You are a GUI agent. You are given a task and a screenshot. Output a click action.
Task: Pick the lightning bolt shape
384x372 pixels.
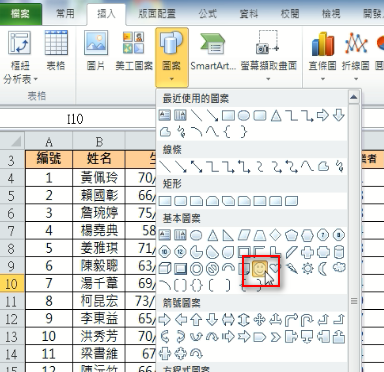291,268
